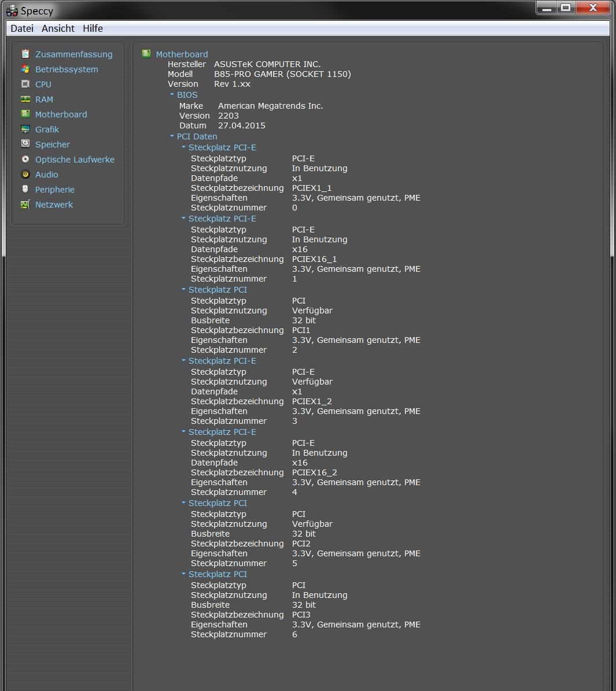
Task: Click the Speicher hard drive icon
Action: tap(25, 143)
